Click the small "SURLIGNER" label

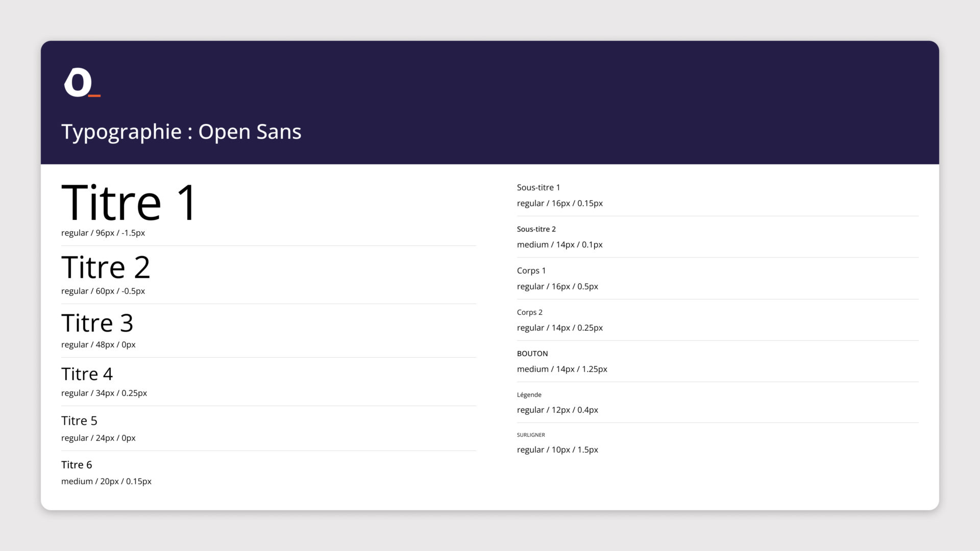tap(531, 435)
